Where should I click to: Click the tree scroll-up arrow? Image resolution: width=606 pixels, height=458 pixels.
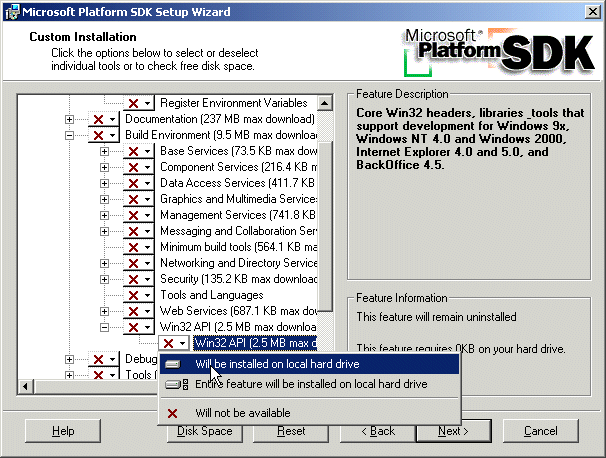pos(325,103)
